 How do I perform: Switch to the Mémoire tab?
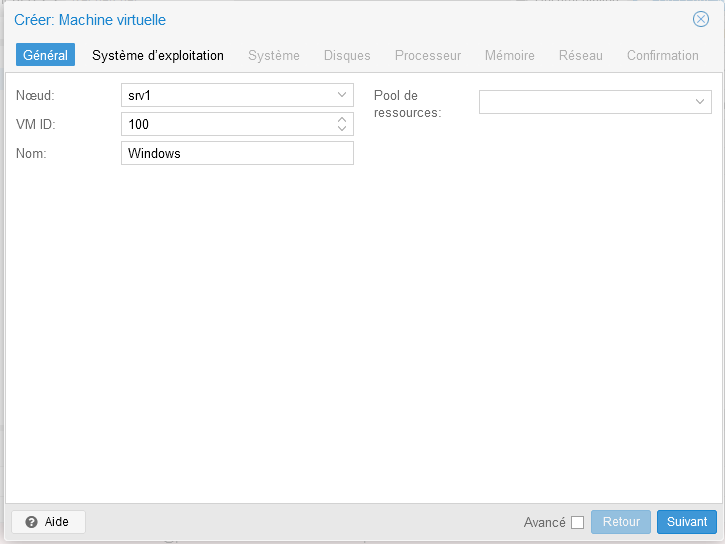click(x=509, y=55)
